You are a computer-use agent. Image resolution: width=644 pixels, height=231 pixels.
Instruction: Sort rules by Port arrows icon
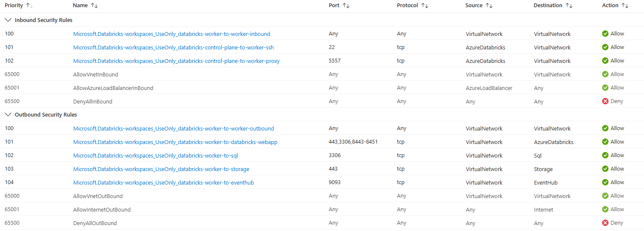pos(346,5)
